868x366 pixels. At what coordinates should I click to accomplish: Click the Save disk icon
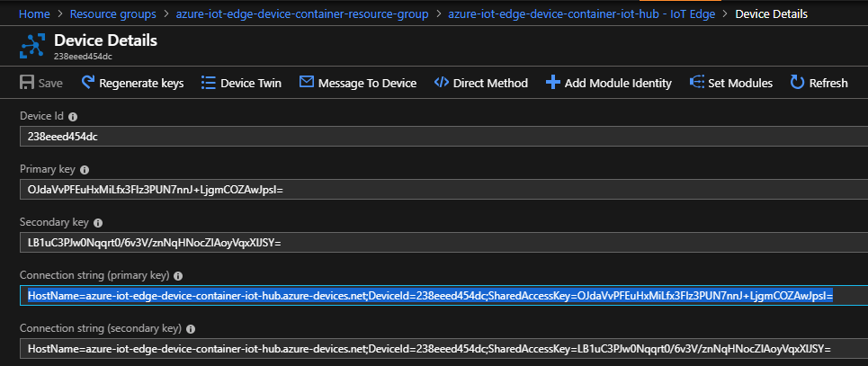click(x=27, y=83)
